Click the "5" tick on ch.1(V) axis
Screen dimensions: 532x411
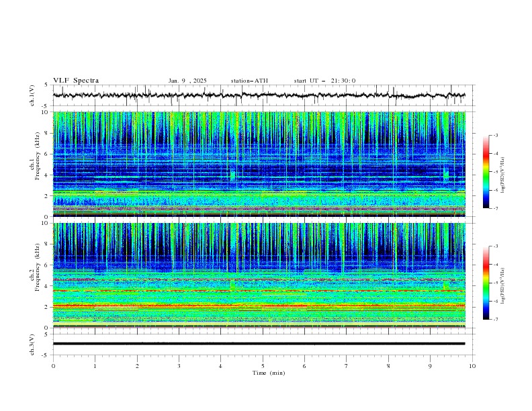(46, 85)
